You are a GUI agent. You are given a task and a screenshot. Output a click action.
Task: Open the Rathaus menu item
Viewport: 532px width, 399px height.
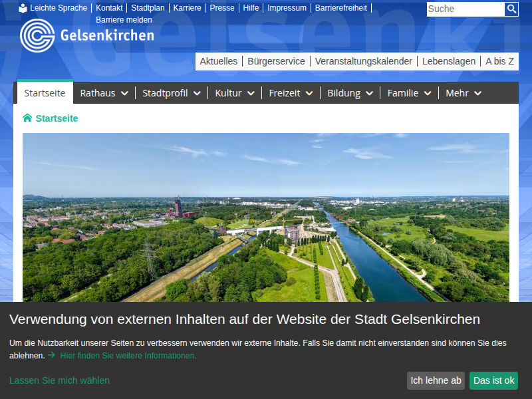click(x=98, y=93)
